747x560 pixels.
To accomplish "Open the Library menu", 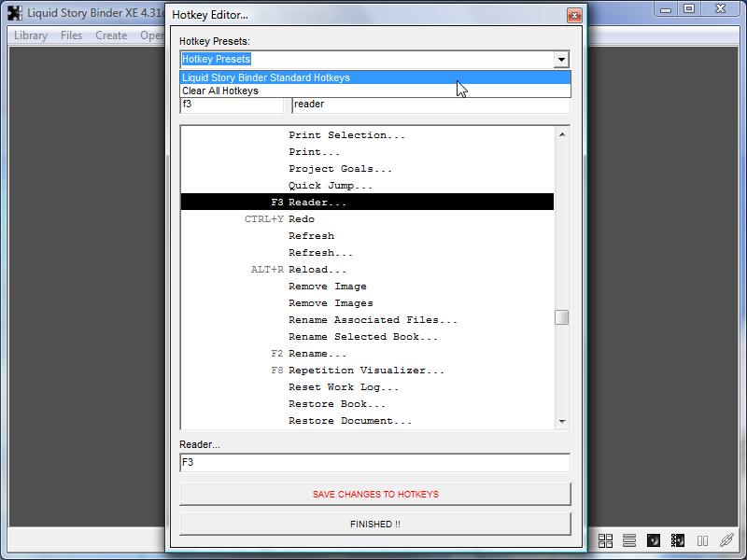I will coord(31,35).
